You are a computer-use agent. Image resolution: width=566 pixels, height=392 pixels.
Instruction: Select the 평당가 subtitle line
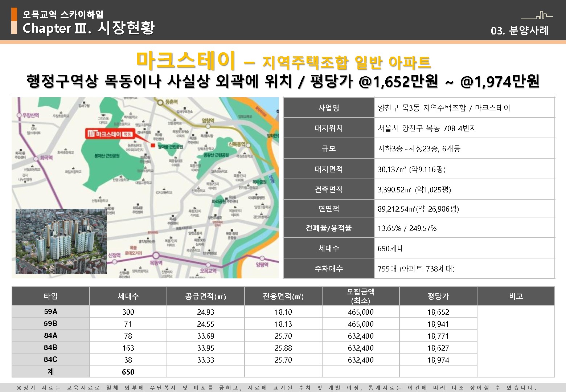[283, 81]
